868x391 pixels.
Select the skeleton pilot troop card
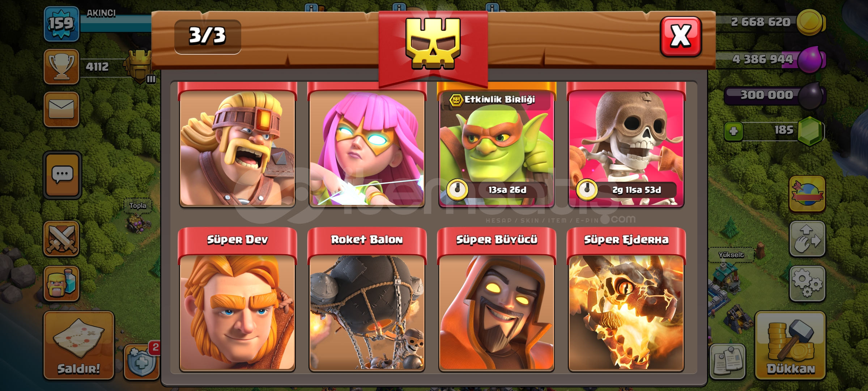coord(626,145)
